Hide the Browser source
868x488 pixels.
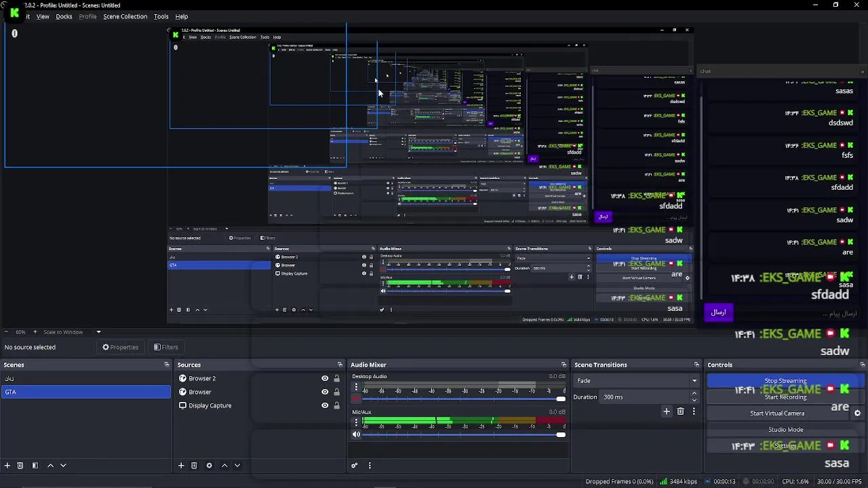[325, 392]
